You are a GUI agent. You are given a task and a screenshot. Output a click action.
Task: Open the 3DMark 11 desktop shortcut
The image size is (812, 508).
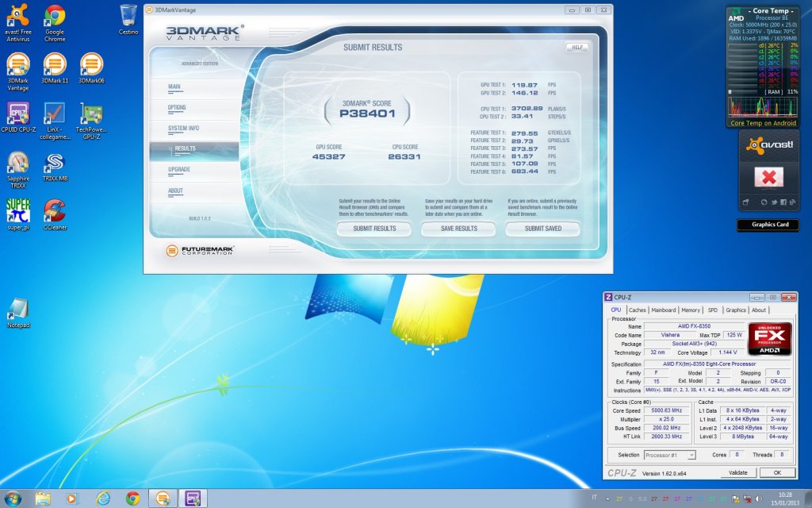point(55,68)
